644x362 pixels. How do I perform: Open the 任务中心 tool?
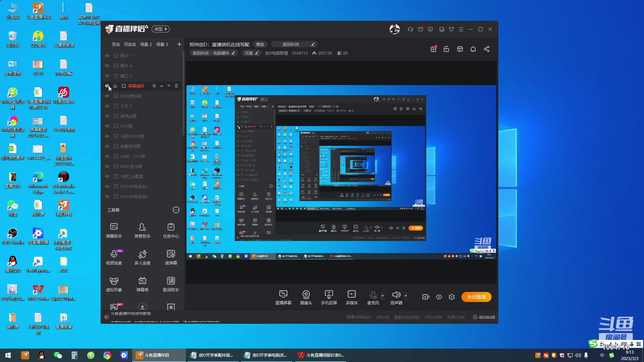(x=171, y=231)
